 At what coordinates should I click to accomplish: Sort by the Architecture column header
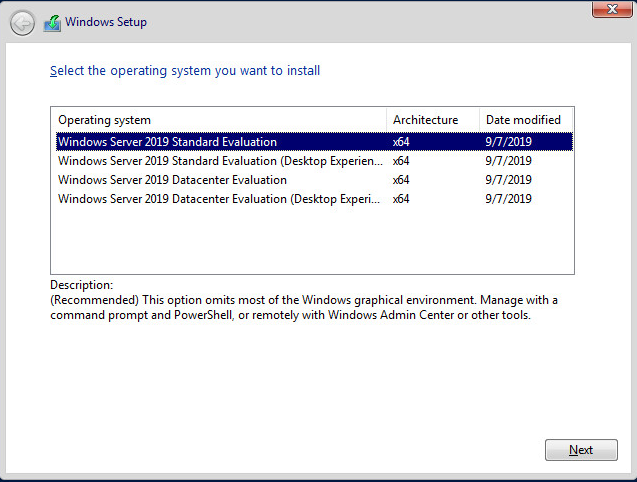(425, 120)
